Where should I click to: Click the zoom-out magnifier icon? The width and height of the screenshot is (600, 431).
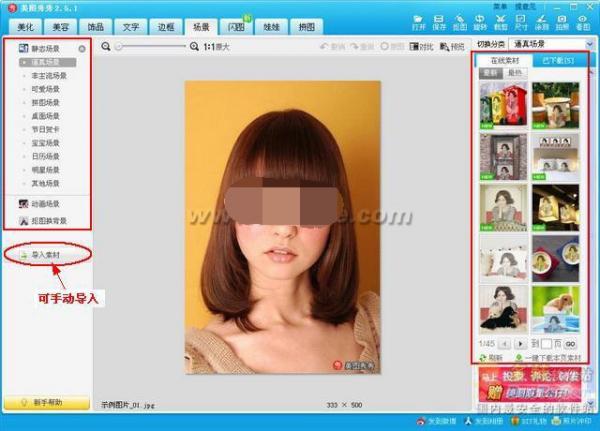106,47
